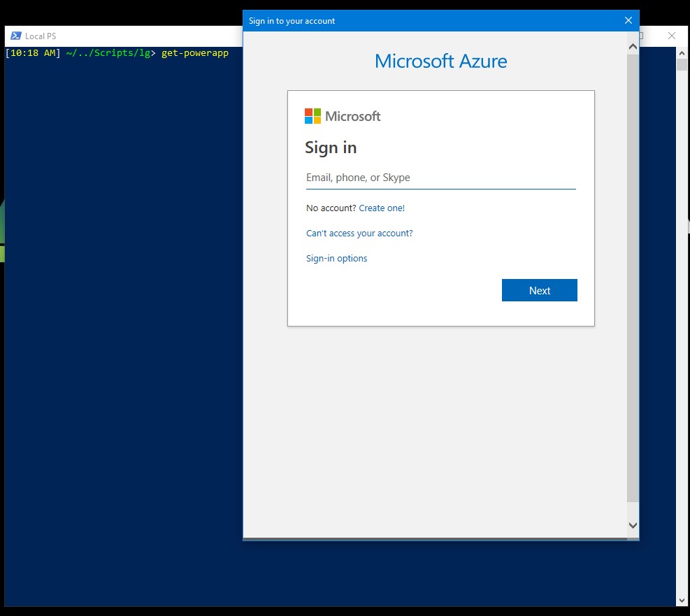
Task: Click the Next button
Action: (x=539, y=290)
